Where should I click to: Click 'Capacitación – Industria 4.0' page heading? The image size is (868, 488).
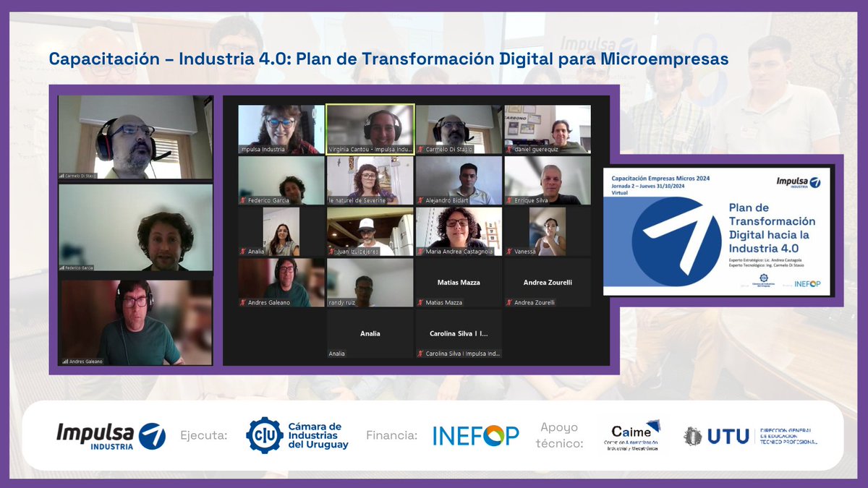pyautogui.click(x=388, y=59)
